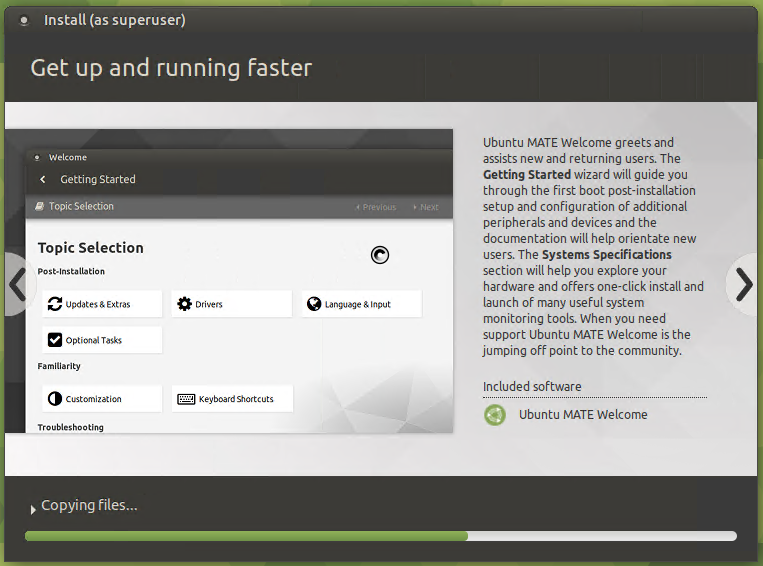Click the 'Install (as superuser)' window title
The height and width of the screenshot is (566, 763).
(x=114, y=20)
